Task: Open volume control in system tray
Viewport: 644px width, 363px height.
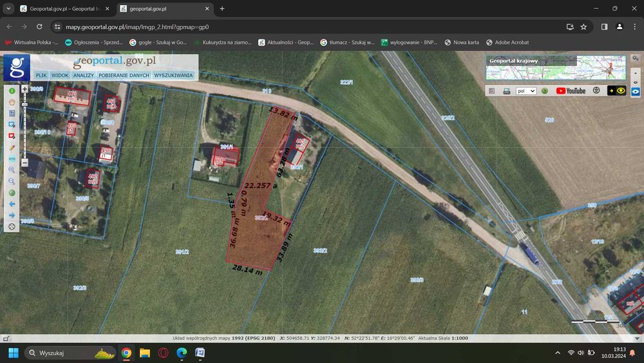Action: tap(581, 353)
